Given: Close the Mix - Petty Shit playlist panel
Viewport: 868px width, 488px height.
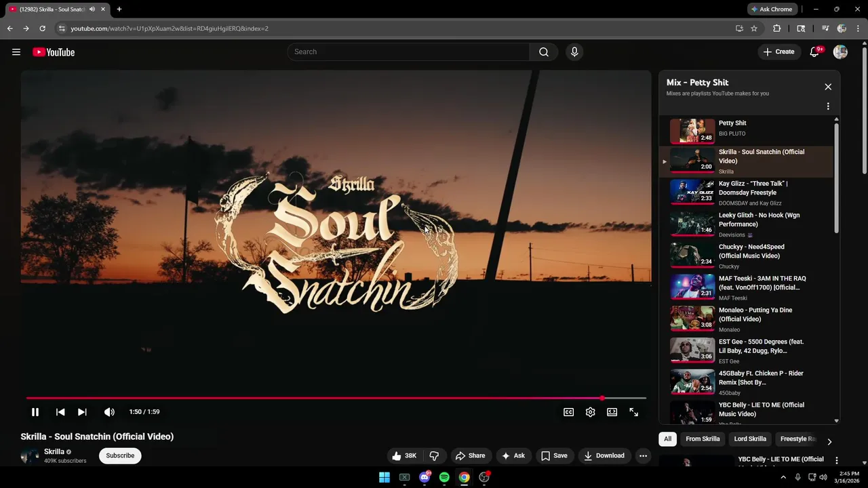Looking at the screenshot, I should [828, 87].
